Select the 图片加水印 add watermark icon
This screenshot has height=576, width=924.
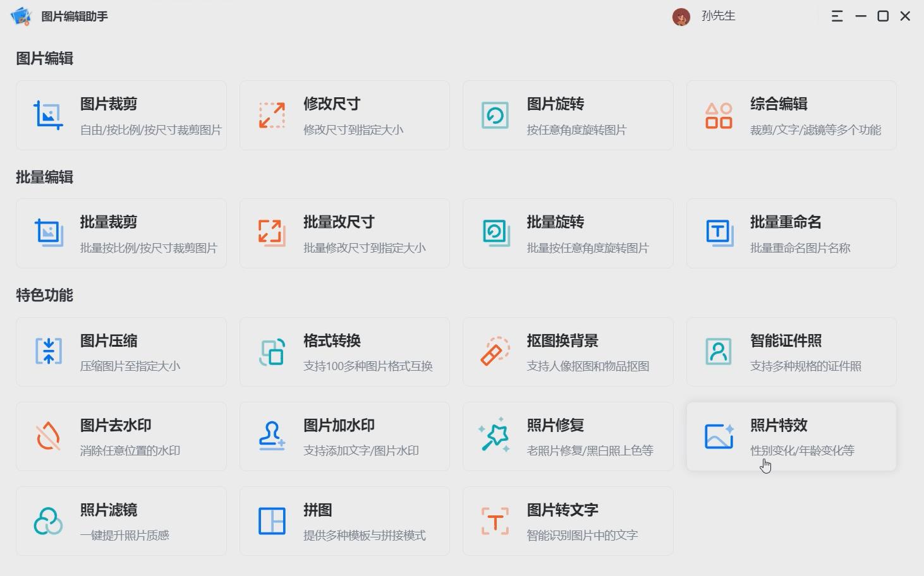pos(272,436)
